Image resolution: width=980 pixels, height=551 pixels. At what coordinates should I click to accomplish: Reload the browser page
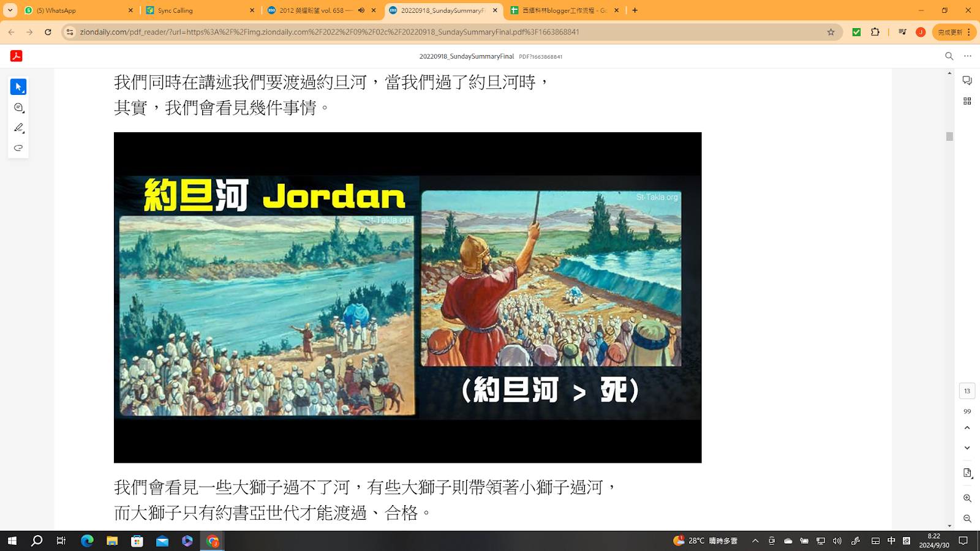(x=48, y=32)
